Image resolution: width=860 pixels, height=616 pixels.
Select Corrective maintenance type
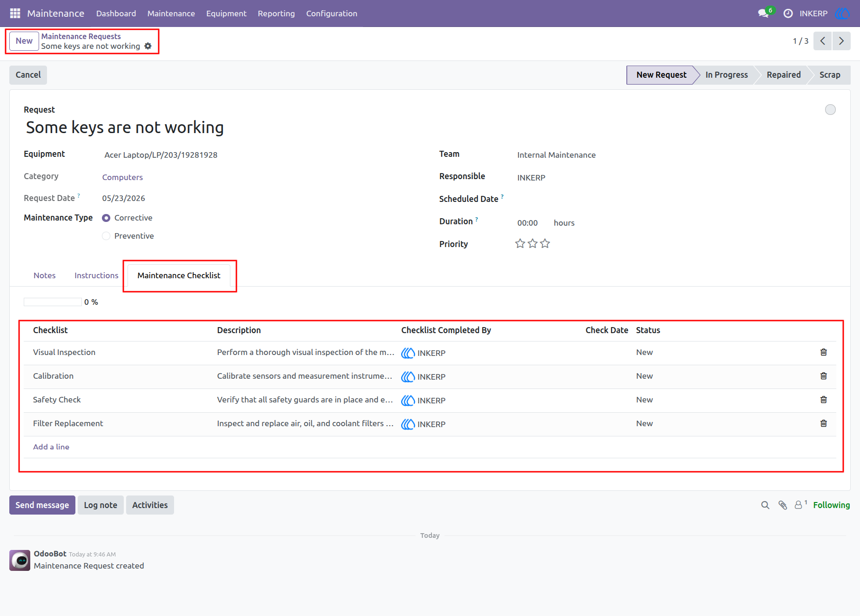(106, 218)
